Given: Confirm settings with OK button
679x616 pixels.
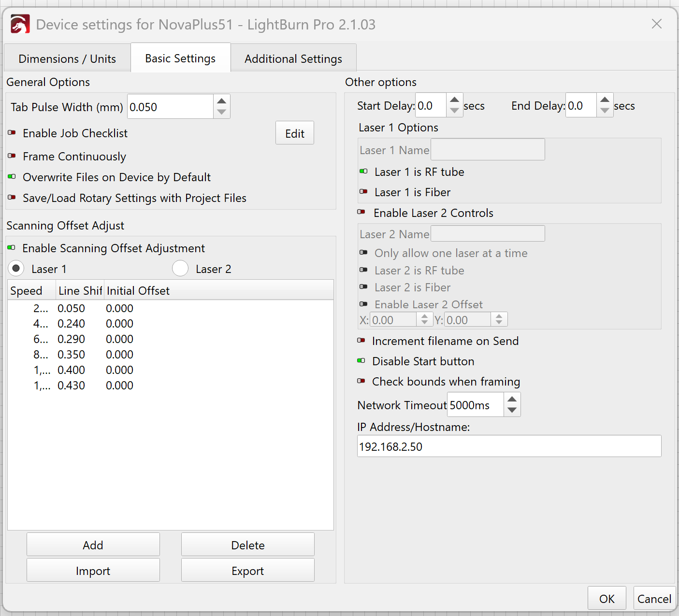Looking at the screenshot, I should (x=607, y=598).
